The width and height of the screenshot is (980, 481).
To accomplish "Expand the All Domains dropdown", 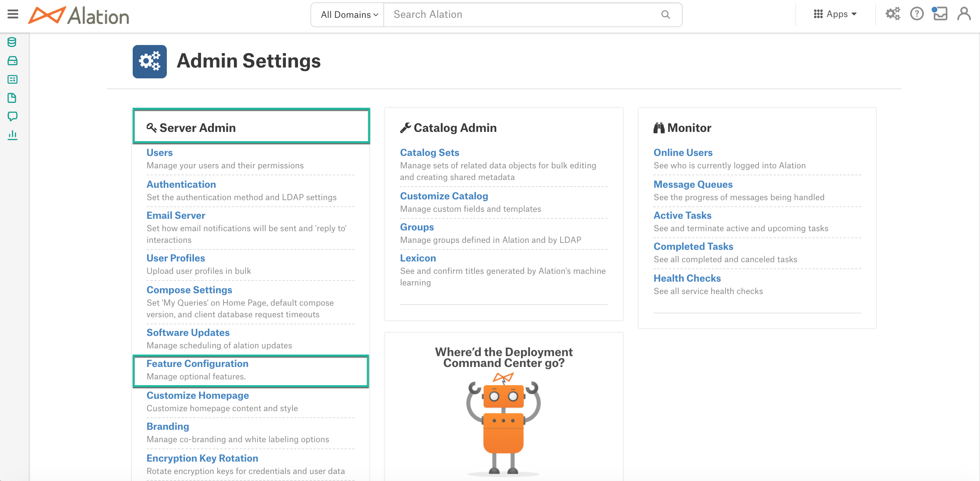I will pyautogui.click(x=346, y=14).
